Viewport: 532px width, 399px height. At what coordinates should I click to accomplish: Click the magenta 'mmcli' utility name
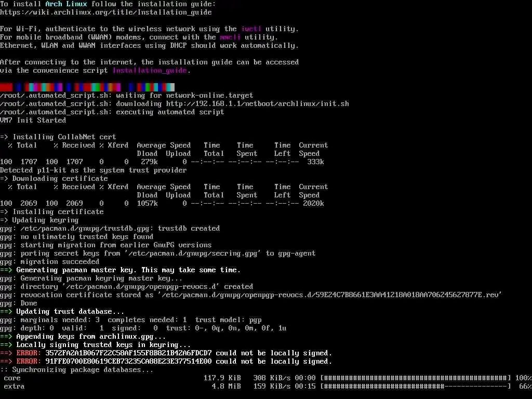point(230,37)
